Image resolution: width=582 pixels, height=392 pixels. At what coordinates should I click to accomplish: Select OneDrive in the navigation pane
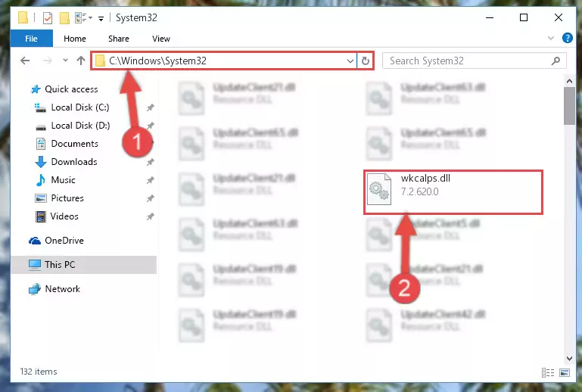64,241
